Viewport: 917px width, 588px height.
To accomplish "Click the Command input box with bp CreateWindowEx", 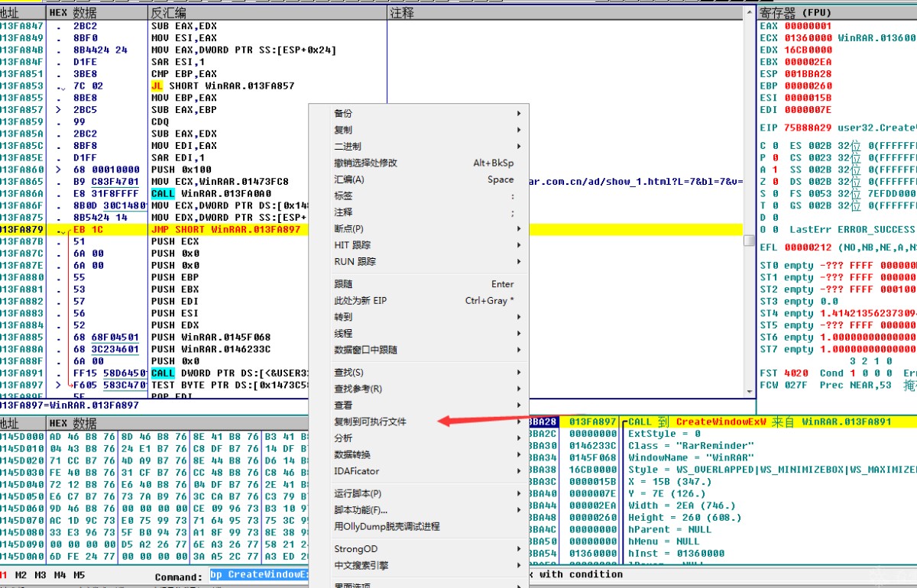I will click(x=260, y=575).
